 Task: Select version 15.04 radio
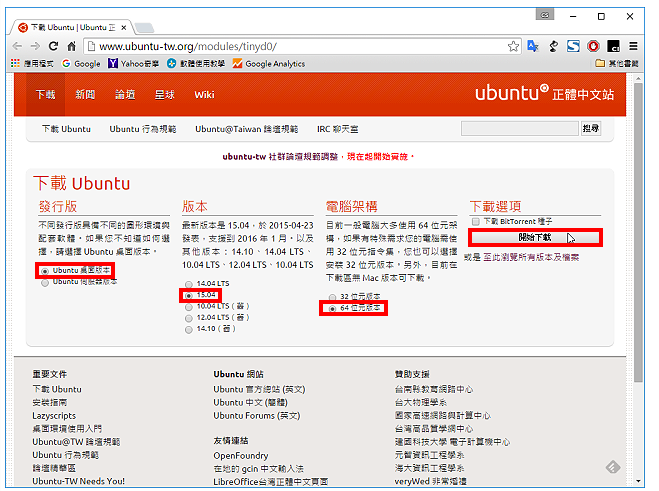[189, 296]
